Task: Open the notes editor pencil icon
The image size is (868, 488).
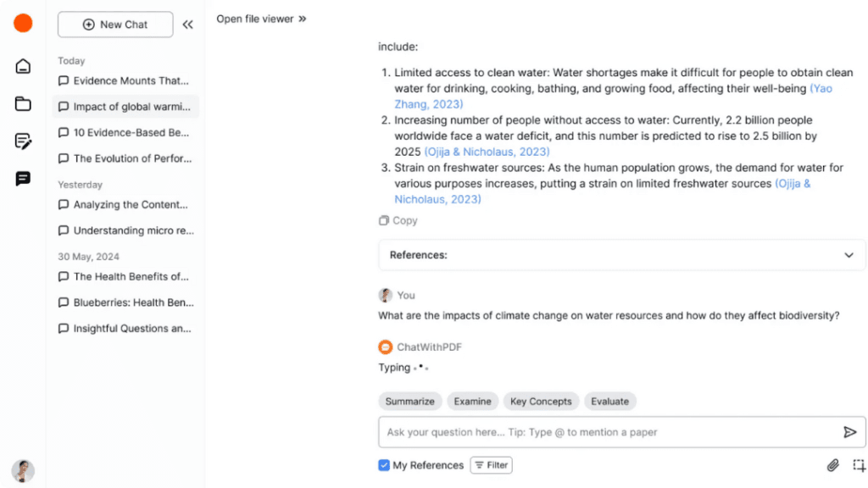Action: coord(23,141)
